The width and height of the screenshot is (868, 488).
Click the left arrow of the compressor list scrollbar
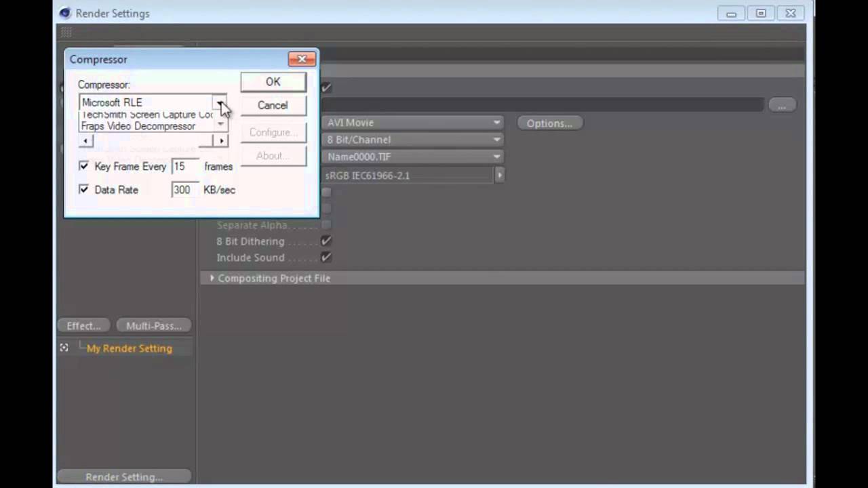coord(85,140)
